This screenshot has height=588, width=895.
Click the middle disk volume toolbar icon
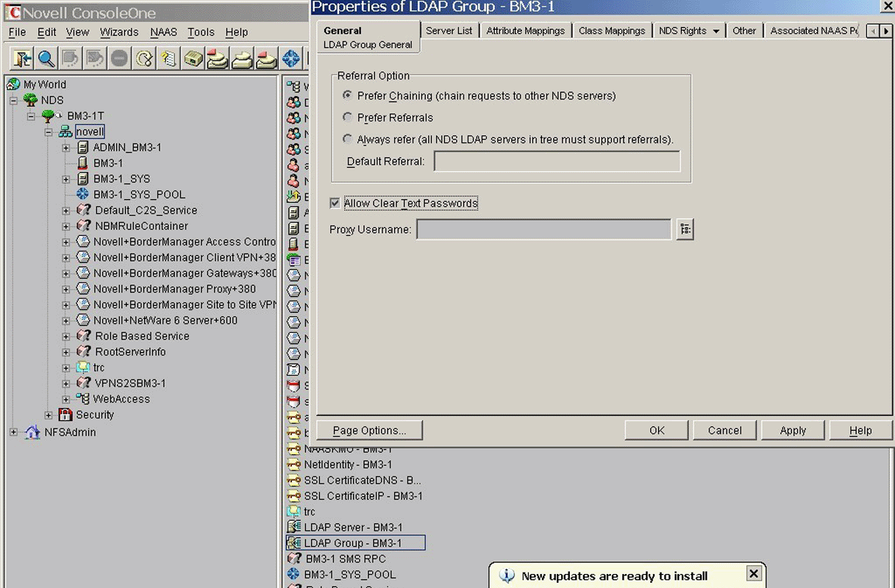(x=243, y=59)
